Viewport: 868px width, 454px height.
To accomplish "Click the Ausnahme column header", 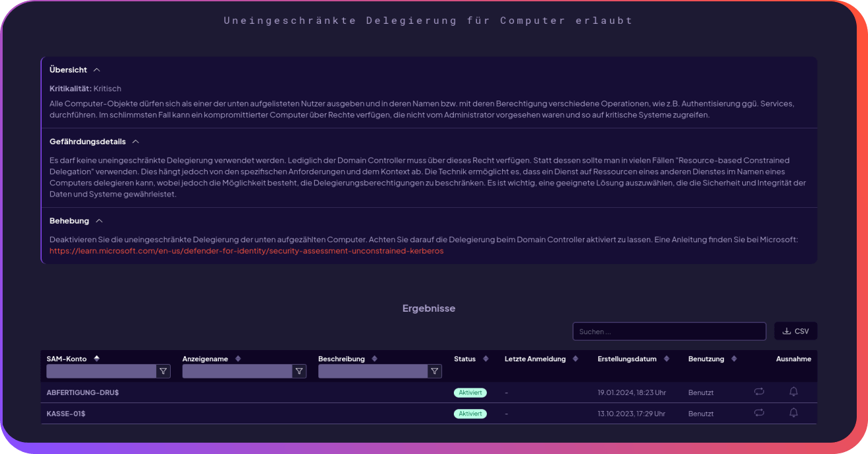I will [x=793, y=359].
